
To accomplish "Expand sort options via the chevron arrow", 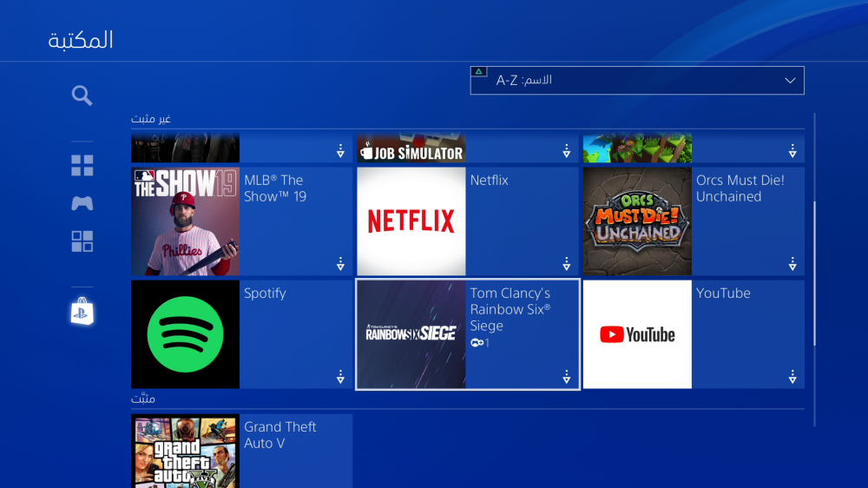I will click(790, 81).
